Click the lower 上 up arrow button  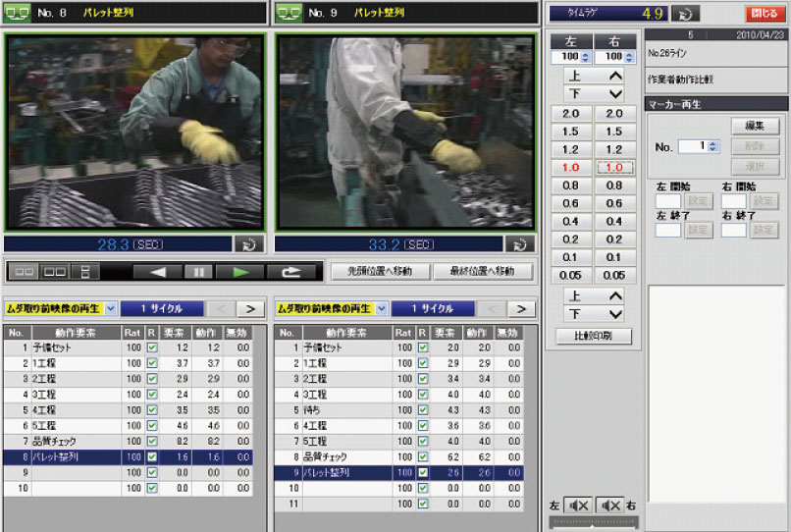(594, 295)
